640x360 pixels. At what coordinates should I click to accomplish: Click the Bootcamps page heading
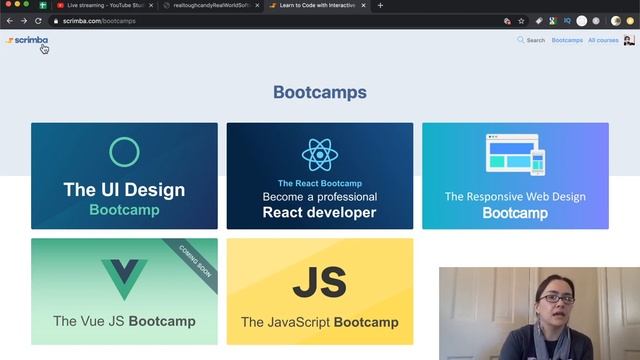(320, 92)
